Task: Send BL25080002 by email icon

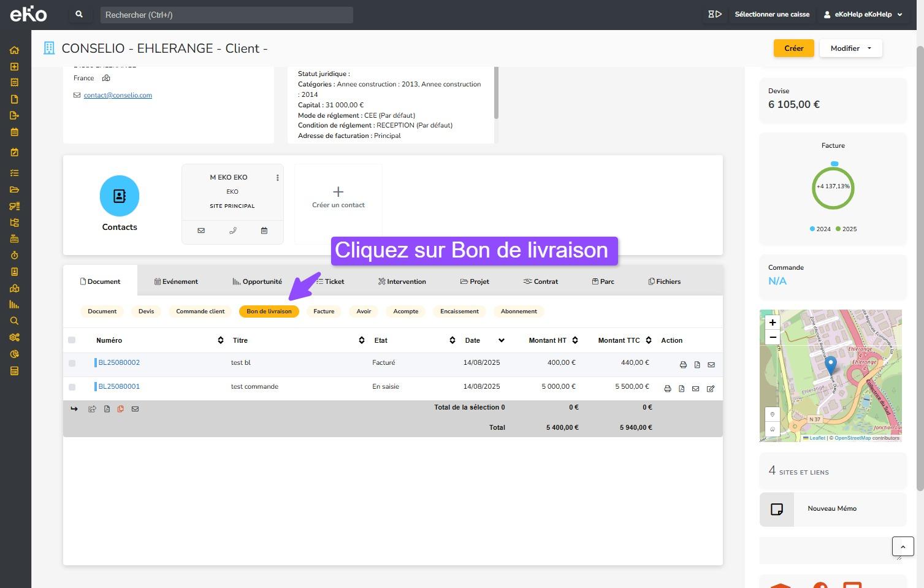Action: (x=711, y=365)
